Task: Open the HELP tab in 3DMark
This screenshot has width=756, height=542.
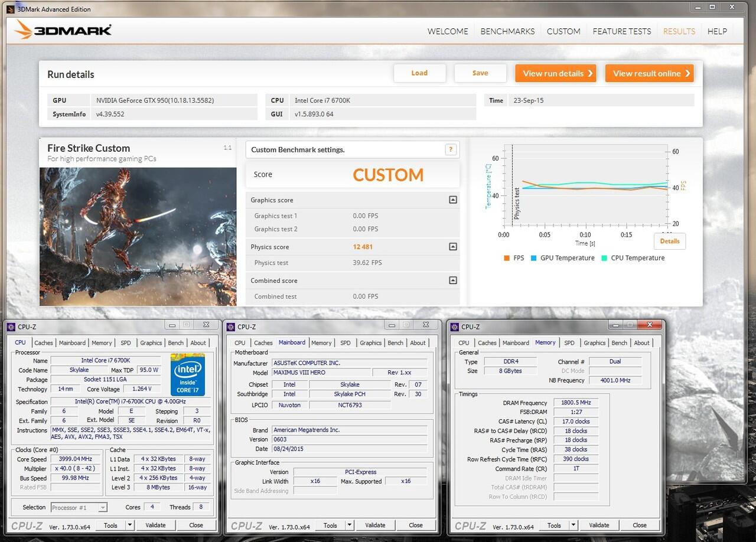Action: pos(717,31)
